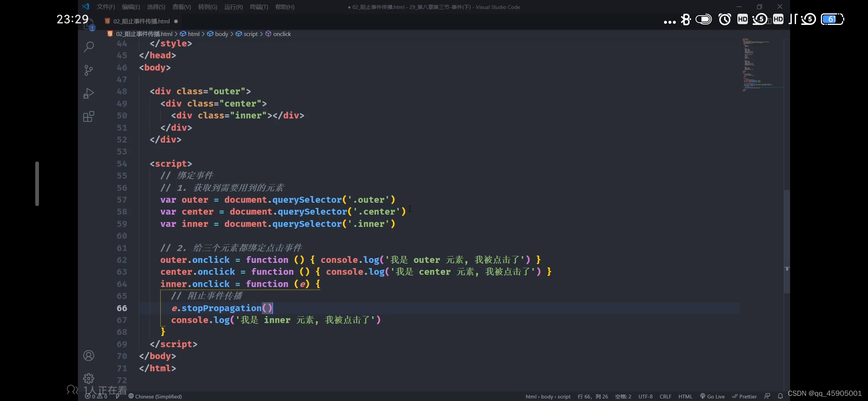Select the 02_阻止事件传播.html editor tab
Viewport: 868px width, 401px height.
click(141, 21)
